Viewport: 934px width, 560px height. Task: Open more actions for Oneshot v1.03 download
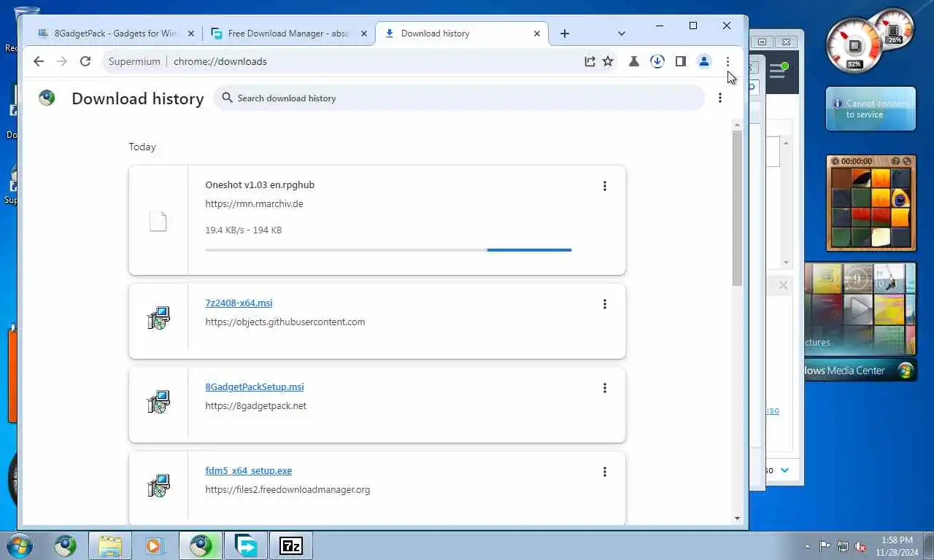[604, 186]
